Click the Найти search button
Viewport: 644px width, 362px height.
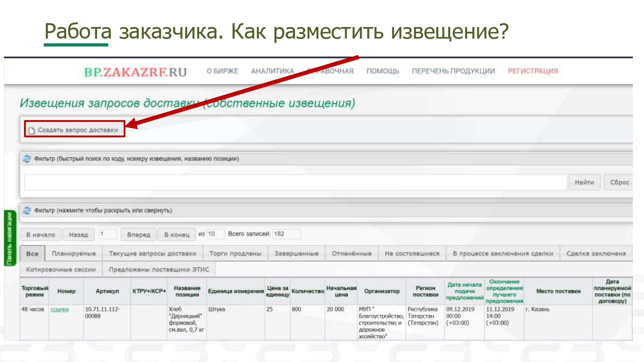pos(584,182)
